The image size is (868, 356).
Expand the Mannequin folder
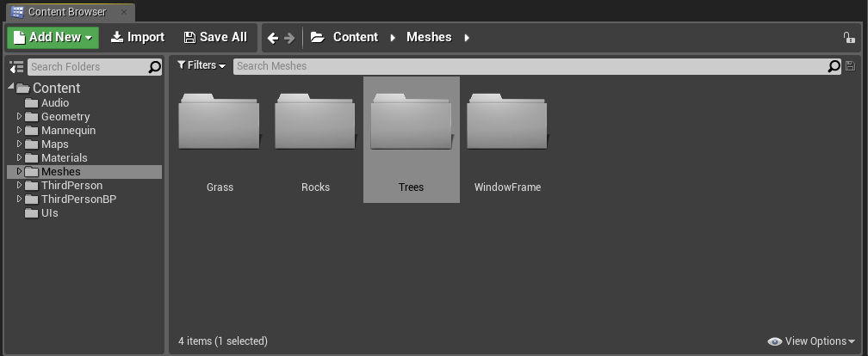19,130
